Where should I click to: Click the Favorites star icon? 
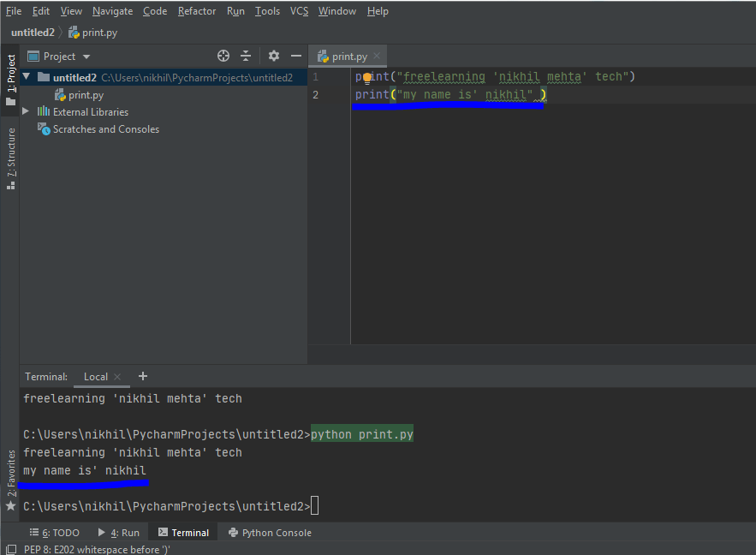pyautogui.click(x=10, y=506)
